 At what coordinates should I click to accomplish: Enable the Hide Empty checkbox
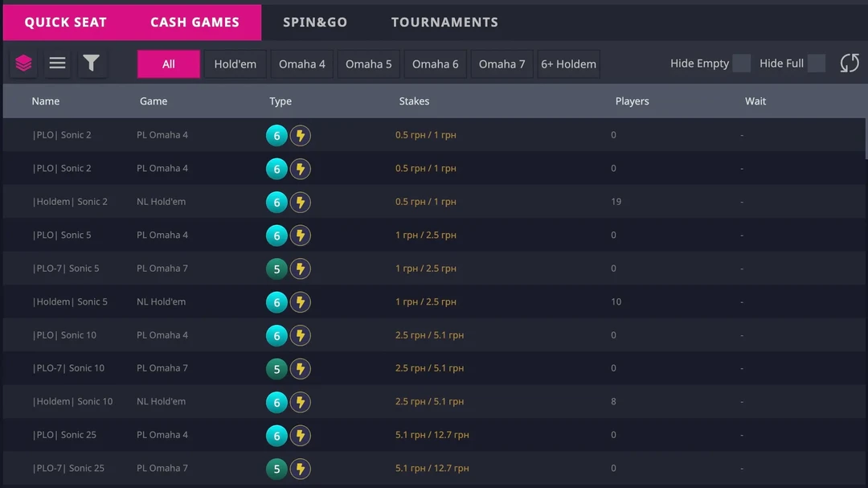(x=742, y=64)
